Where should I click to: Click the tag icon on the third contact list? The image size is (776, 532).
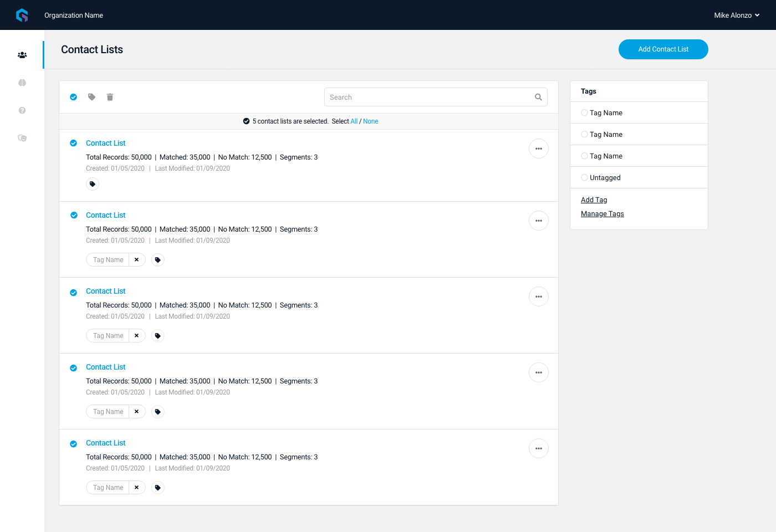click(158, 336)
